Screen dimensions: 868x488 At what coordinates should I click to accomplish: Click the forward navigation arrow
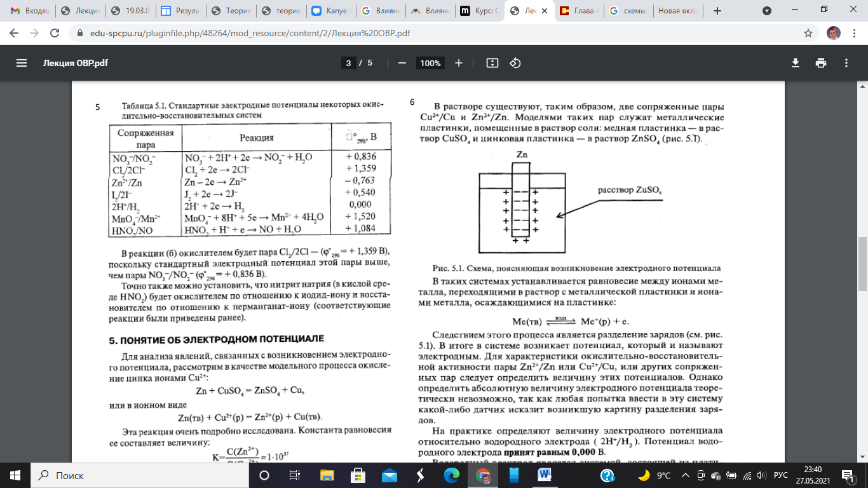point(35,32)
